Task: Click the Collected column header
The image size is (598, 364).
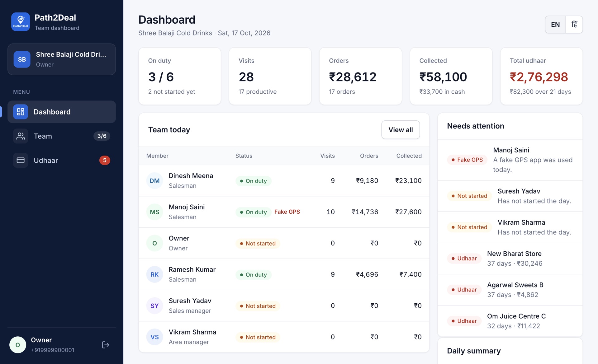Action: click(409, 156)
